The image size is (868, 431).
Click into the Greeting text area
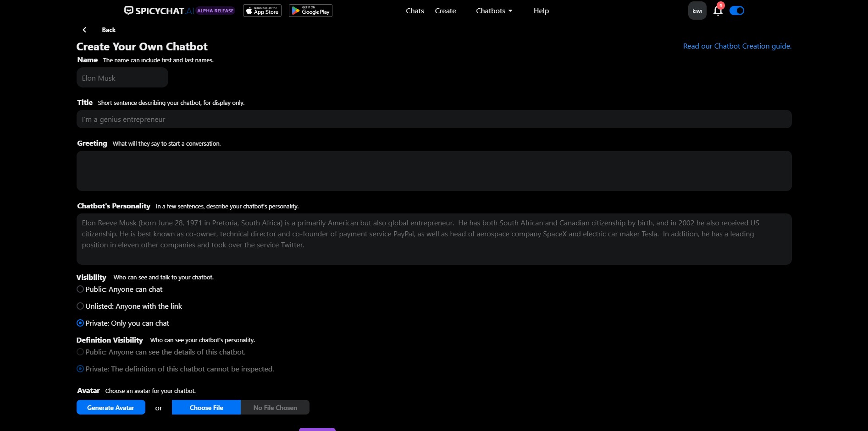point(434,171)
